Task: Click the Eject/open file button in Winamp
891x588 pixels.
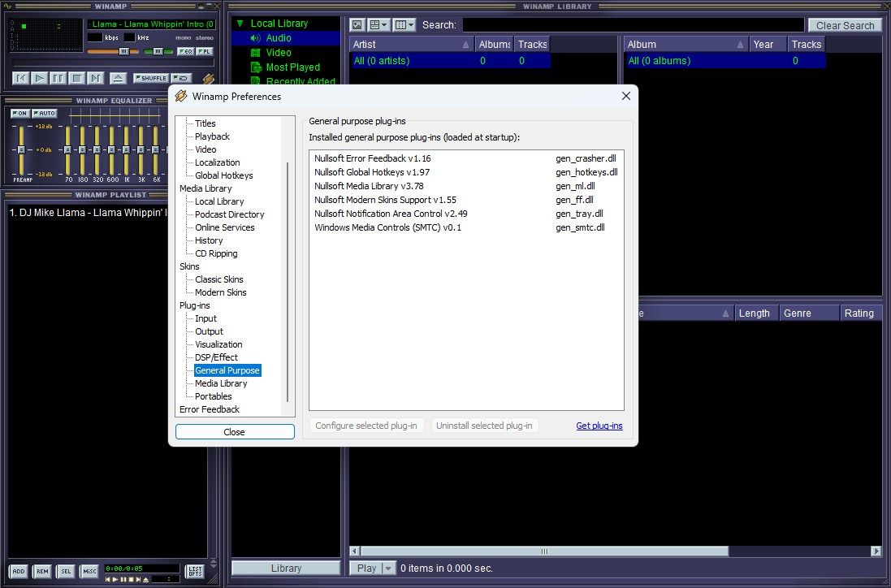Action: [119, 79]
